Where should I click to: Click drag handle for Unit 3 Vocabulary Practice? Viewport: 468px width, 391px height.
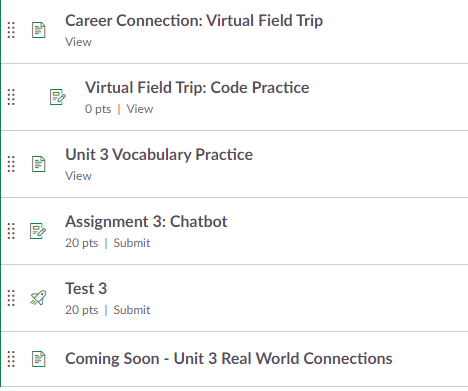[11, 164]
